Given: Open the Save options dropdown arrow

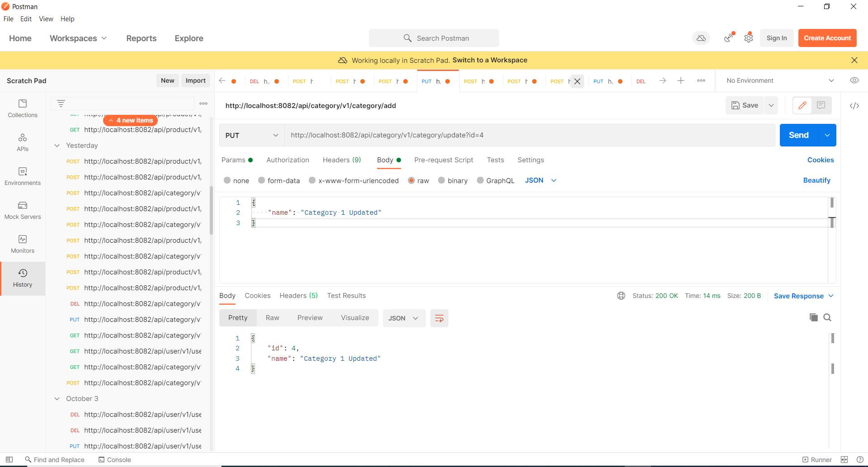Looking at the screenshot, I should pyautogui.click(x=771, y=105).
